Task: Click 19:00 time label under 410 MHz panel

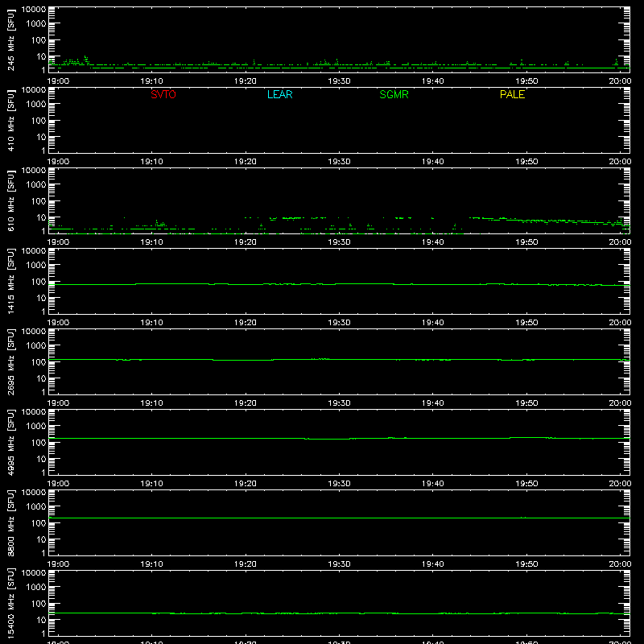Action: (x=58, y=162)
